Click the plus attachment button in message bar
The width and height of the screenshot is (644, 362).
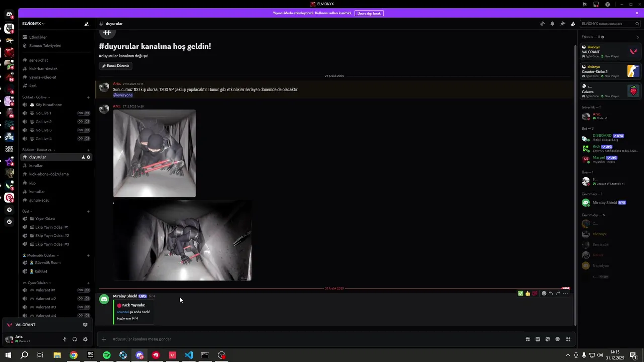(104, 339)
